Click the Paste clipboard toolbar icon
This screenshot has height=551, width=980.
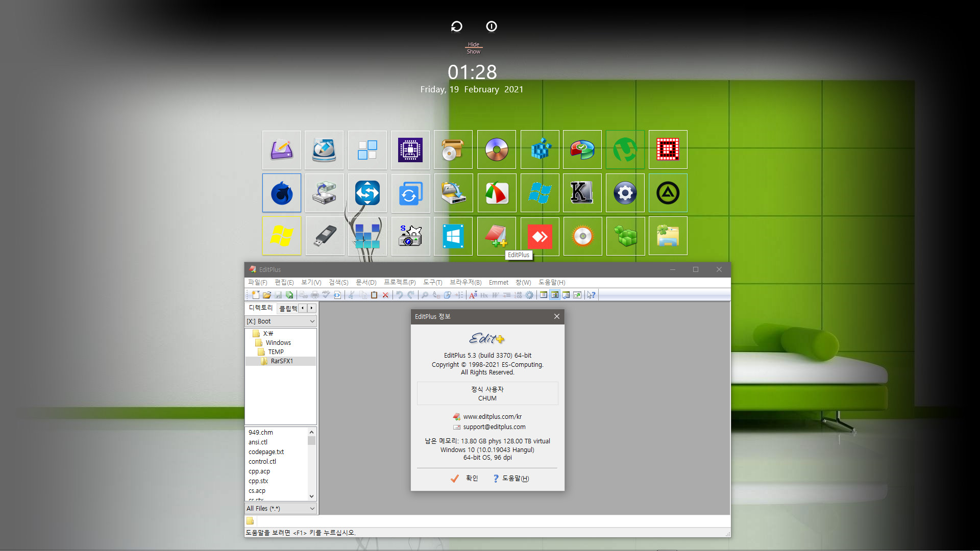[x=374, y=295]
